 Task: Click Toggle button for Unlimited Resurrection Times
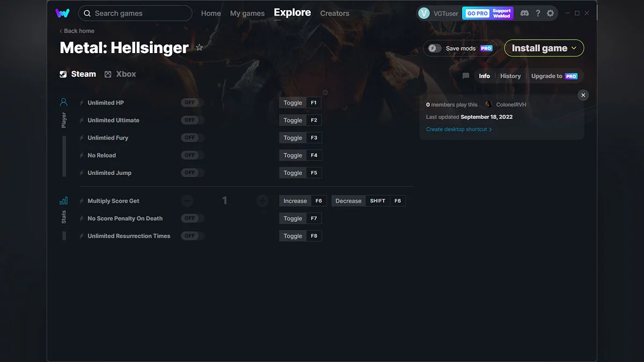pos(292,236)
